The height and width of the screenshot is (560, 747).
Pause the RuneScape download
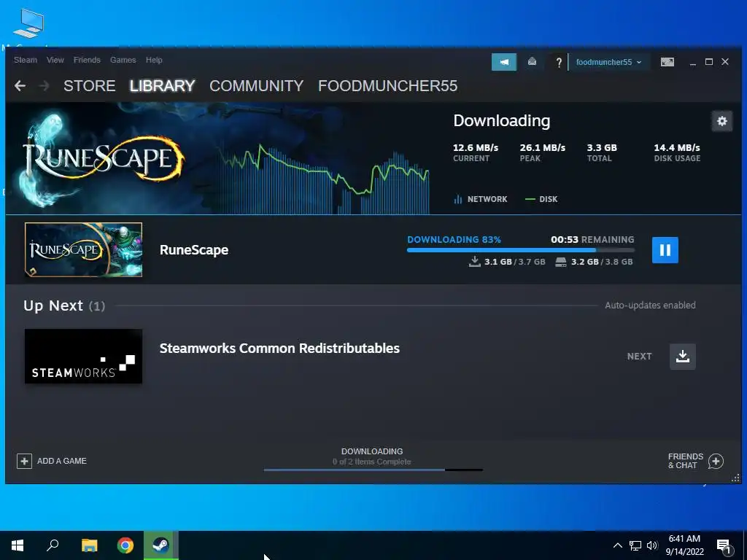coord(665,250)
